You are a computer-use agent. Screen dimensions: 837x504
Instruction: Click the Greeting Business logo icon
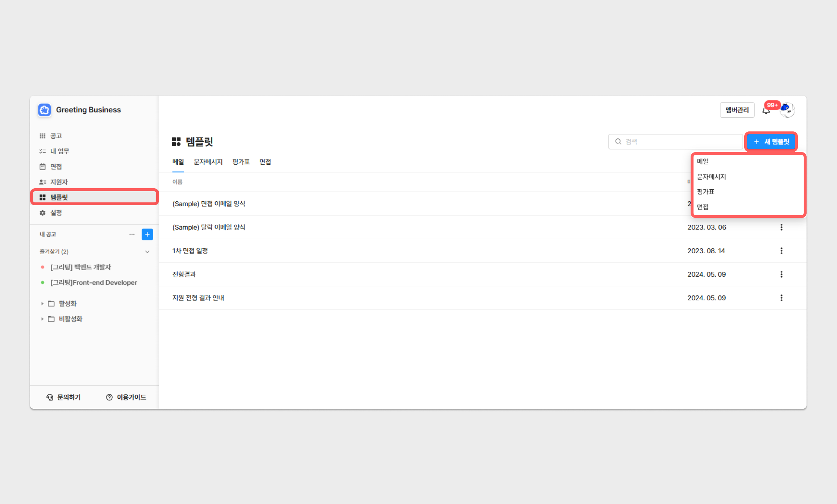click(45, 110)
